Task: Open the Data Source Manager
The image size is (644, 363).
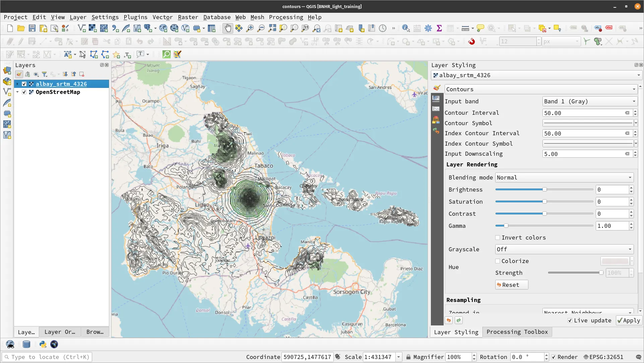Action: tap(7, 71)
